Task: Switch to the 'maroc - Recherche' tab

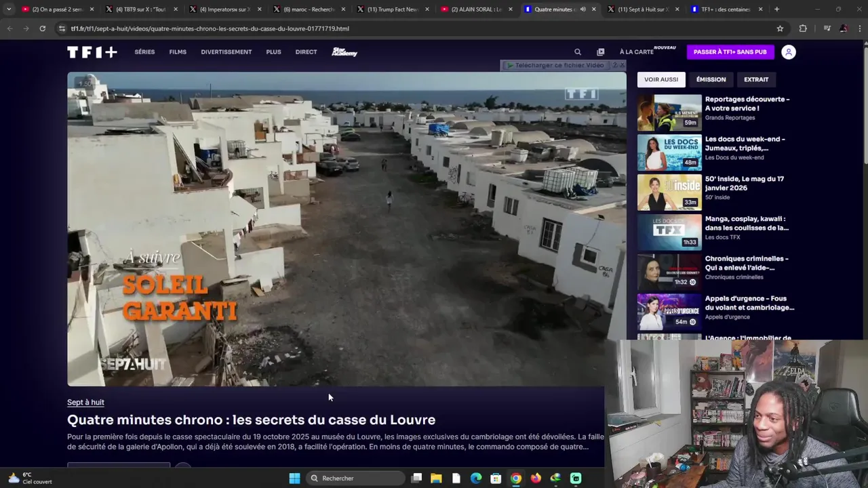Action: 309,9
